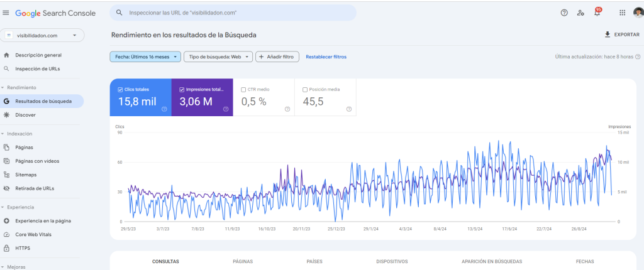644x270 pixels.
Task: Open users and permissions icon
Action: pos(580,13)
